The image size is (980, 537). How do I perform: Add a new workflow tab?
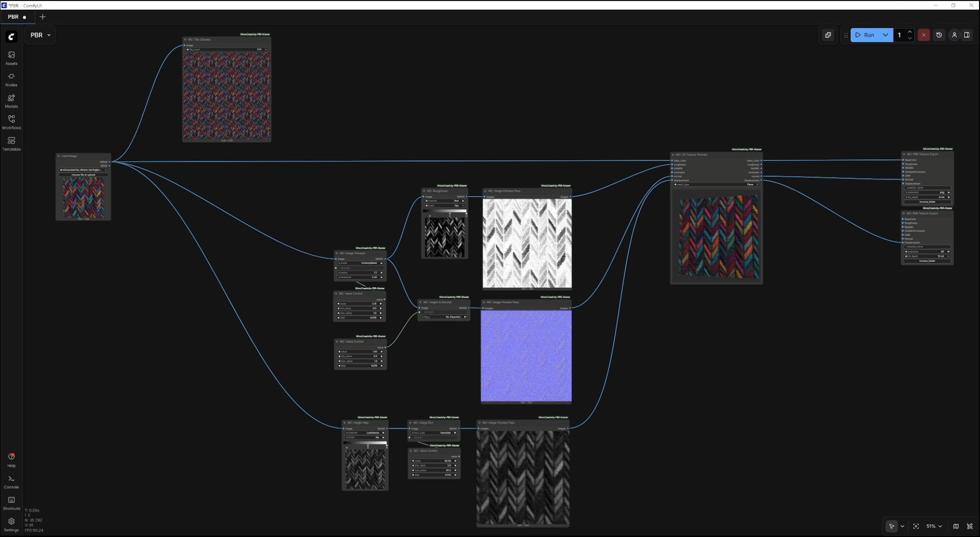[x=43, y=17]
